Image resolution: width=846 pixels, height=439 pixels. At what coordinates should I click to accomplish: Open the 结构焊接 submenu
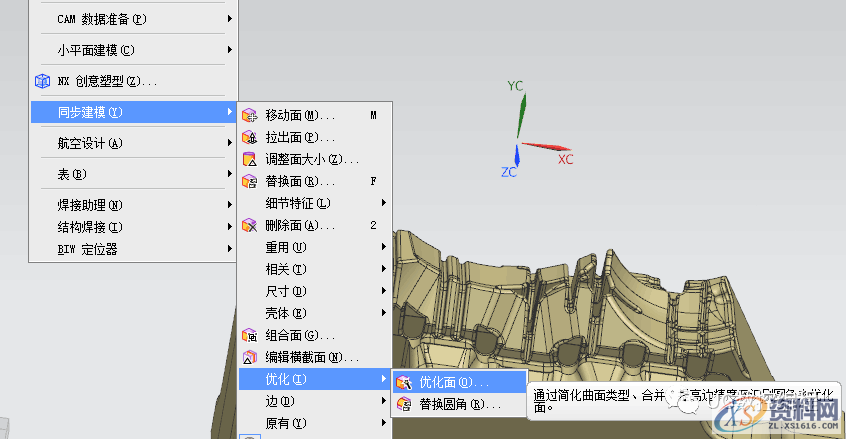click(x=133, y=227)
